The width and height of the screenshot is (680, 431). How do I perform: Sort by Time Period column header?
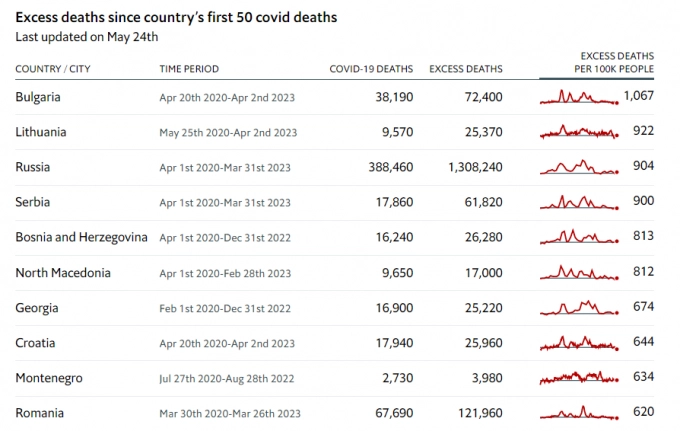tap(189, 69)
